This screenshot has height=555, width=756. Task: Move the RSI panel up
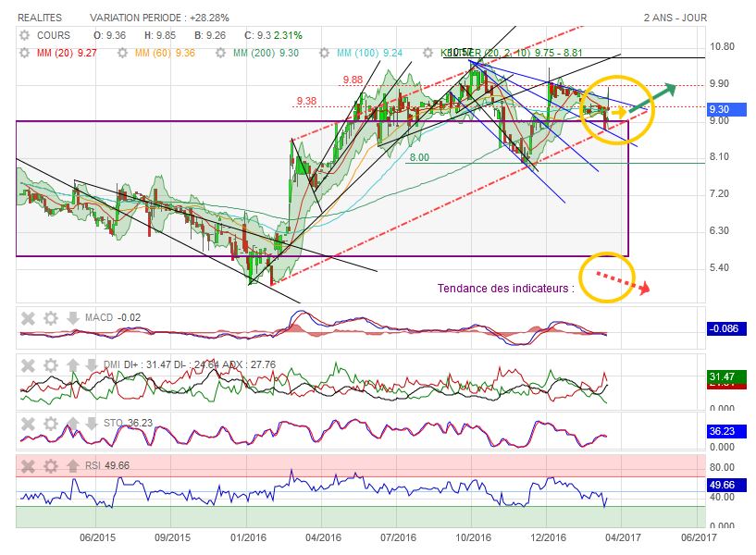pyautogui.click(x=72, y=466)
